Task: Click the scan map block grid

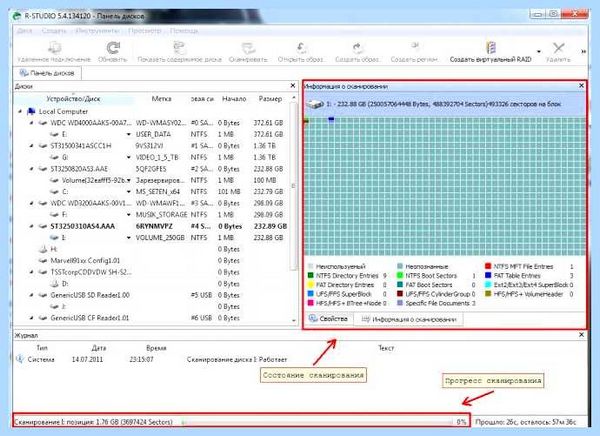Action: (x=445, y=186)
